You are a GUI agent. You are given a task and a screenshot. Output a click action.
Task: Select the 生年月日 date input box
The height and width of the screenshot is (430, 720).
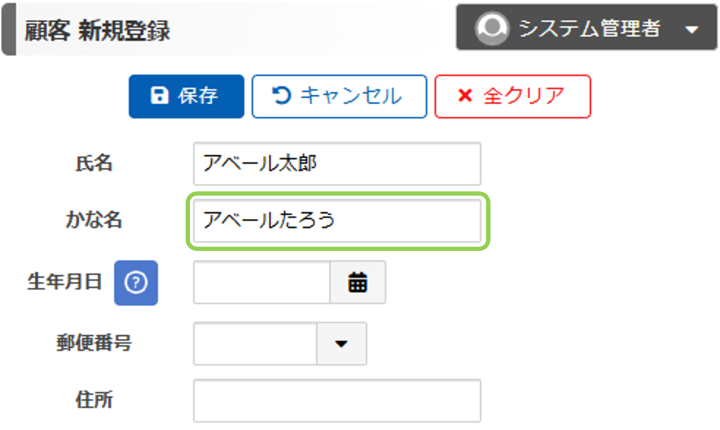pos(261,283)
